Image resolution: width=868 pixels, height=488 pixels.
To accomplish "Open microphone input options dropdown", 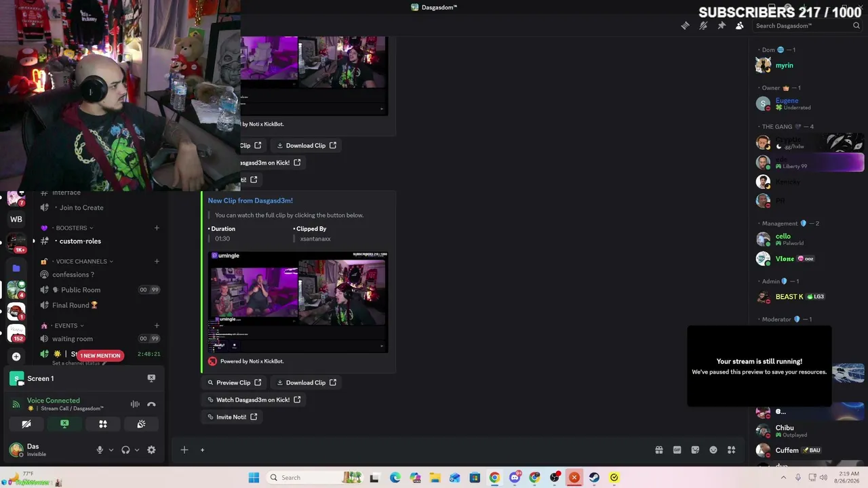I will point(111,450).
